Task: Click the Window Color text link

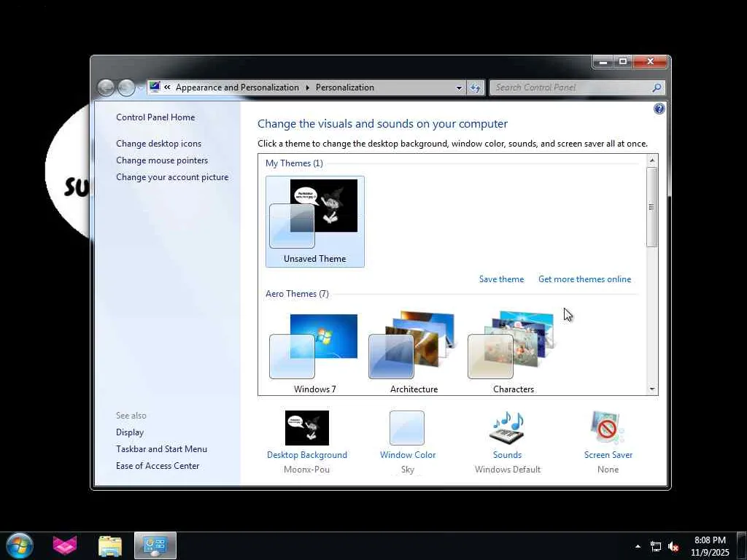Action: (408, 455)
